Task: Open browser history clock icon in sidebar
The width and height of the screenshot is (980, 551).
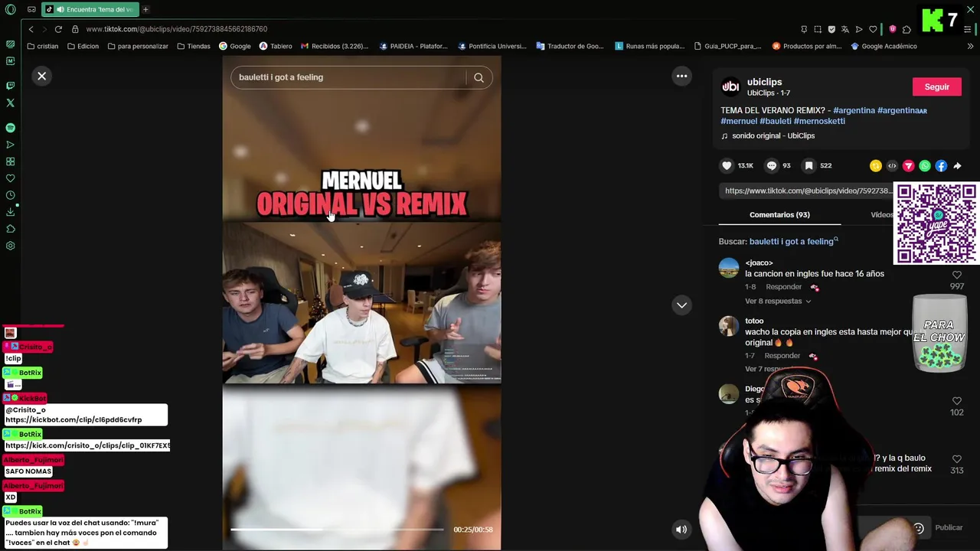Action: (10, 195)
